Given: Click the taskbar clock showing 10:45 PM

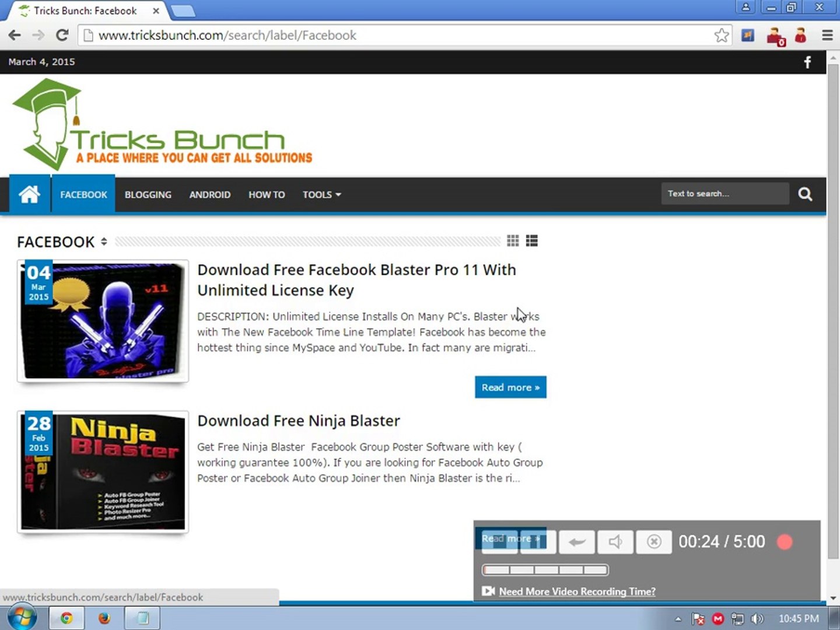Looking at the screenshot, I should (799, 619).
